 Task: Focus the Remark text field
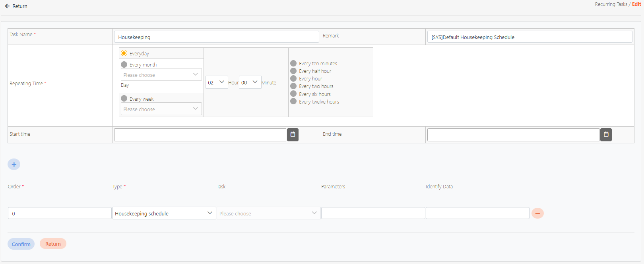coord(529,37)
